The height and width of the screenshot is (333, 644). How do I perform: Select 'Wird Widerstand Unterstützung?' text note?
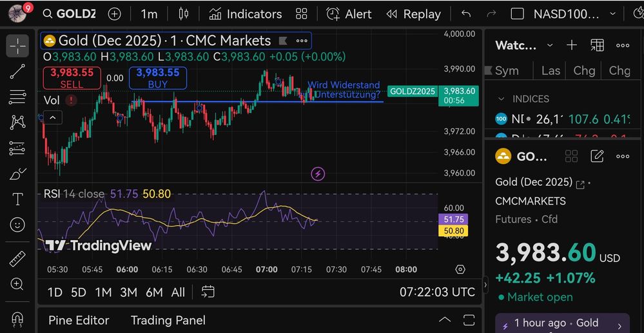tap(344, 90)
